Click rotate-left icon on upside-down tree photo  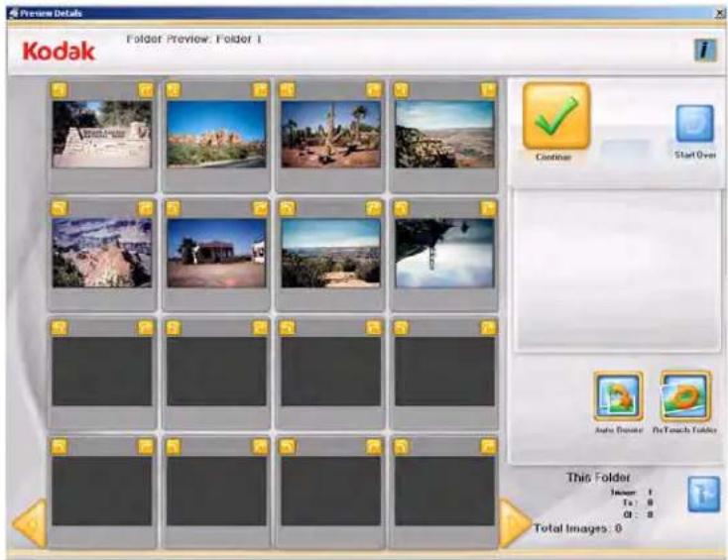point(402,209)
